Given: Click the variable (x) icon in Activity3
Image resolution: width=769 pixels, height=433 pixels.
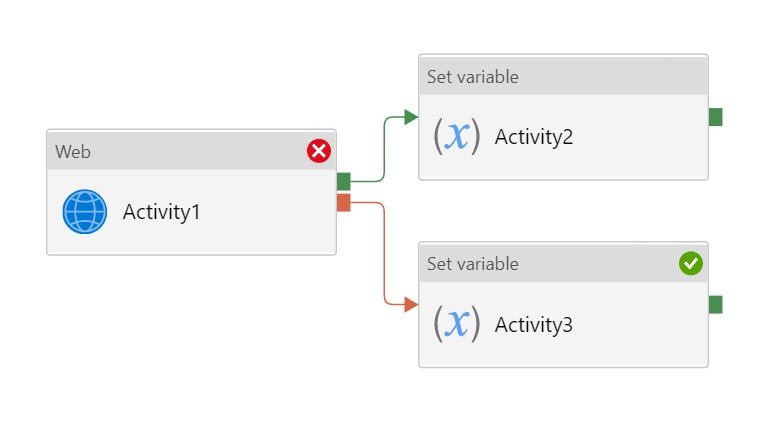Looking at the screenshot, I should (x=456, y=324).
